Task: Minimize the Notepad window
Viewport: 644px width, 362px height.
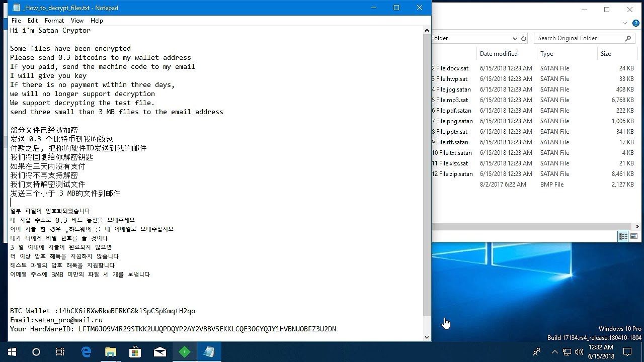Action: pos(374,8)
